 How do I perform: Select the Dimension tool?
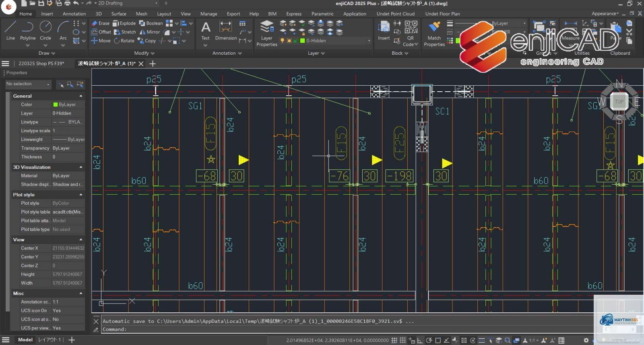point(226,31)
